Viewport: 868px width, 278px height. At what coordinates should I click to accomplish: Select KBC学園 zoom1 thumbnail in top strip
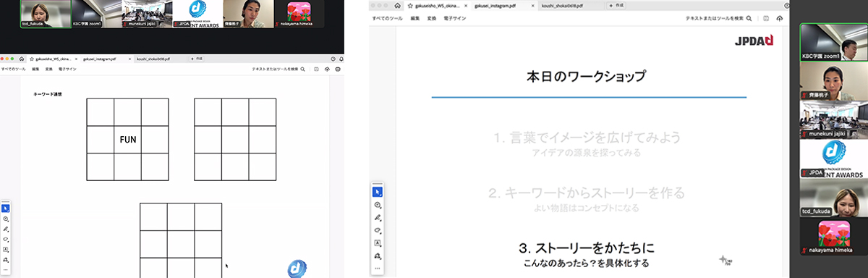pyautogui.click(x=97, y=14)
